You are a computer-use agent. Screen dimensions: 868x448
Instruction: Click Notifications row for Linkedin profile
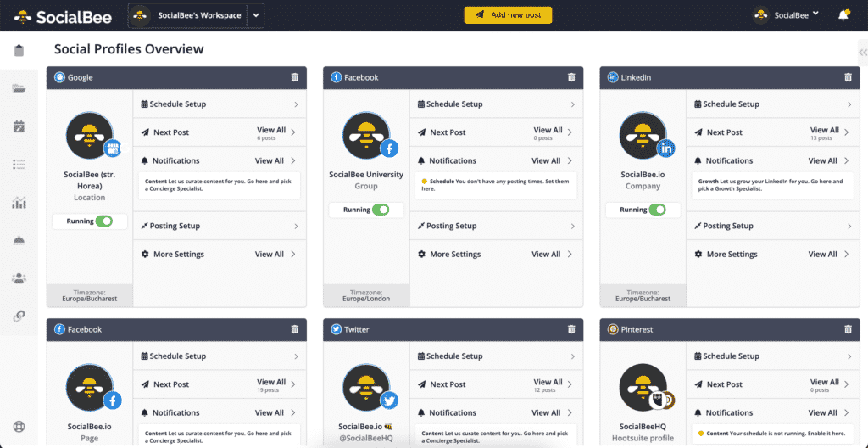(x=773, y=161)
